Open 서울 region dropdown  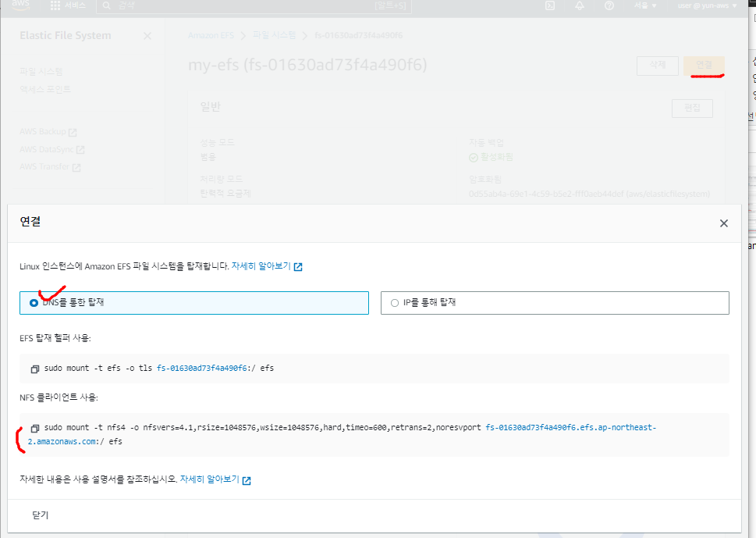645,5
